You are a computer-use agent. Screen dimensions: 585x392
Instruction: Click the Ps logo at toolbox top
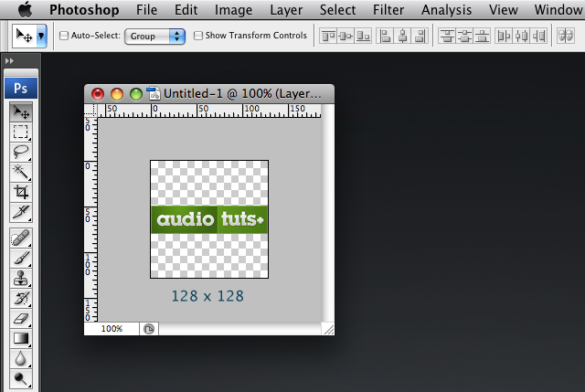pyautogui.click(x=21, y=88)
